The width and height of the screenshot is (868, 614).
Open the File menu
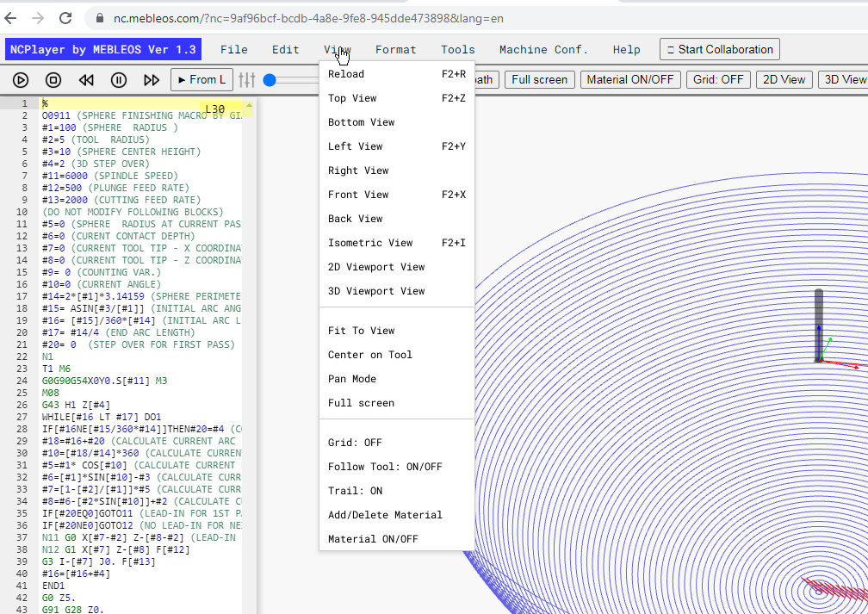tap(233, 49)
